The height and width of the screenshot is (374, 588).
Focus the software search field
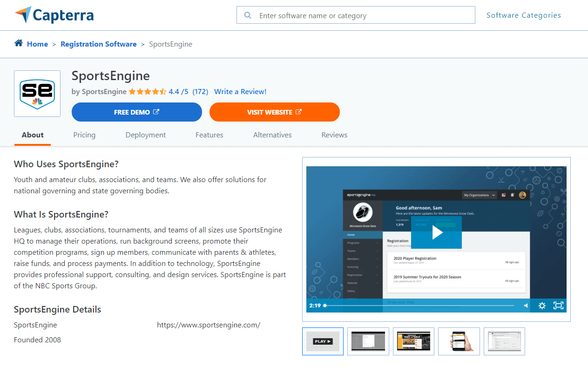pyautogui.click(x=356, y=15)
